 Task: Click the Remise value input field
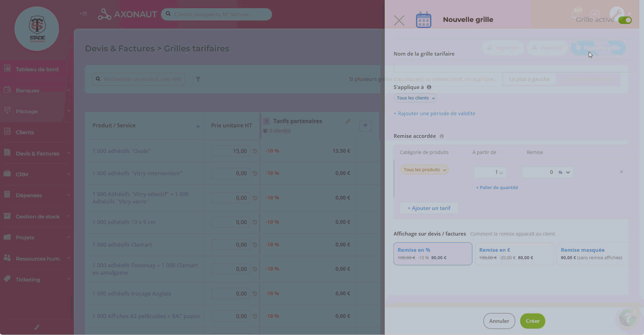[538, 172]
